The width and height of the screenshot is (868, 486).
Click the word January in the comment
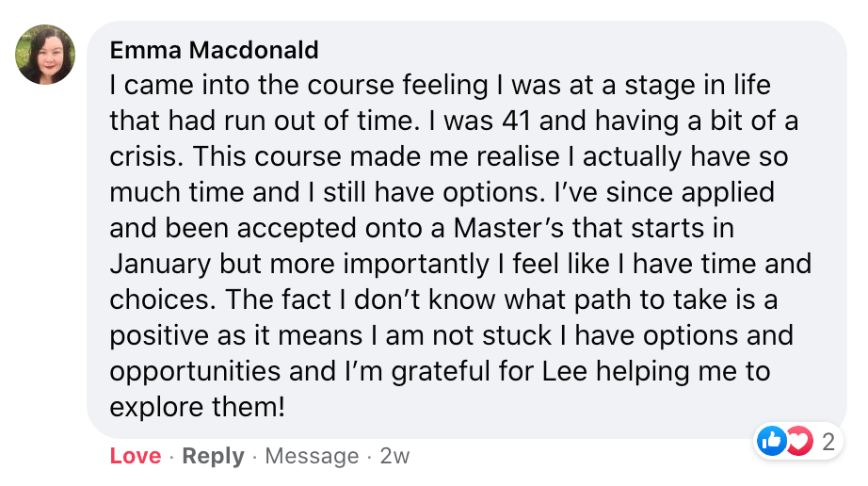161,265
